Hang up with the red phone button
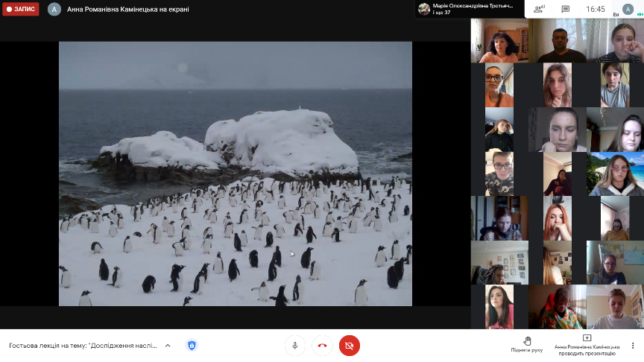Screen dimensions: 644x362 (322, 346)
